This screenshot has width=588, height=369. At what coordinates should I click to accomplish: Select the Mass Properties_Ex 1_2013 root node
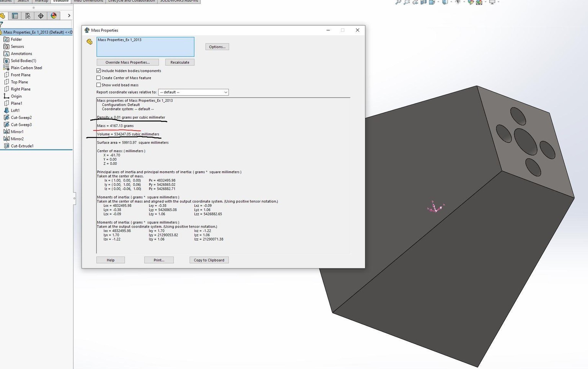(x=37, y=32)
